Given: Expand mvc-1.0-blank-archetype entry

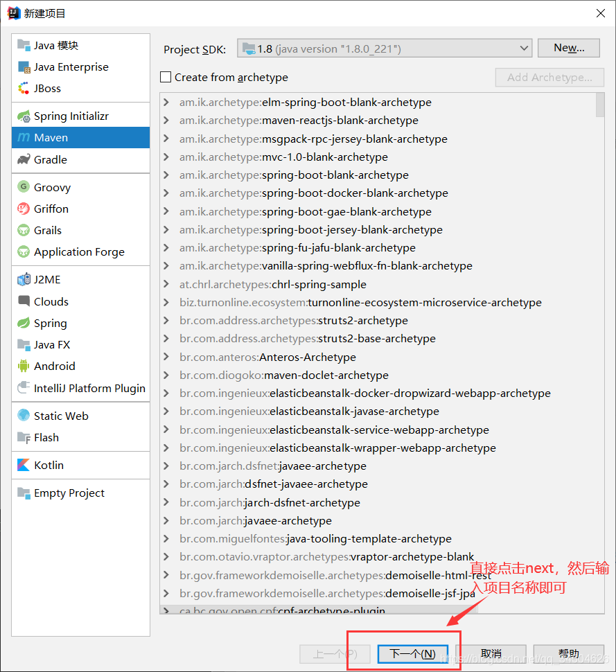Looking at the screenshot, I should [x=166, y=157].
